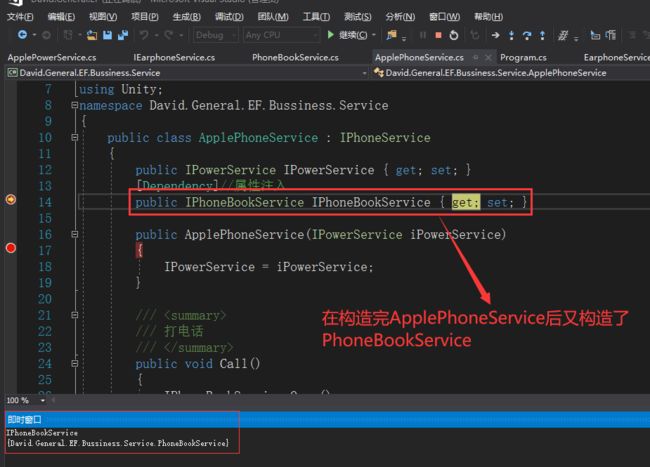Click the Show Next Statement arrow
The image size is (650, 467).
(x=495, y=35)
